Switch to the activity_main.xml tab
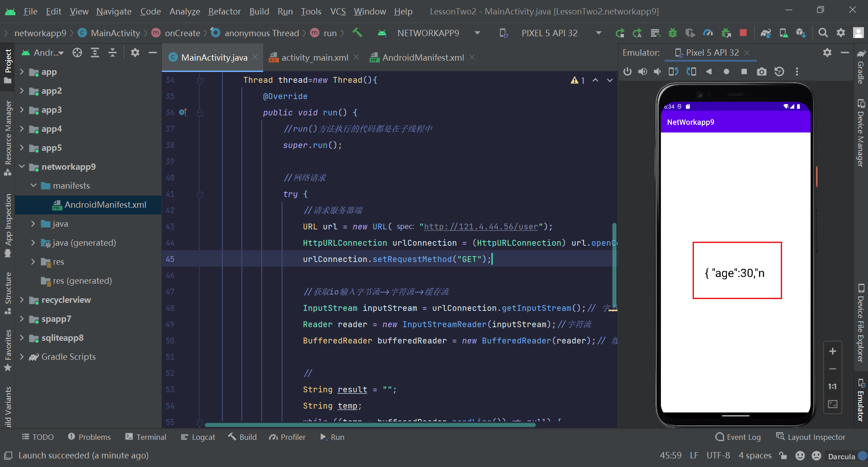Screen dimensions: 868x467 [x=314, y=57]
